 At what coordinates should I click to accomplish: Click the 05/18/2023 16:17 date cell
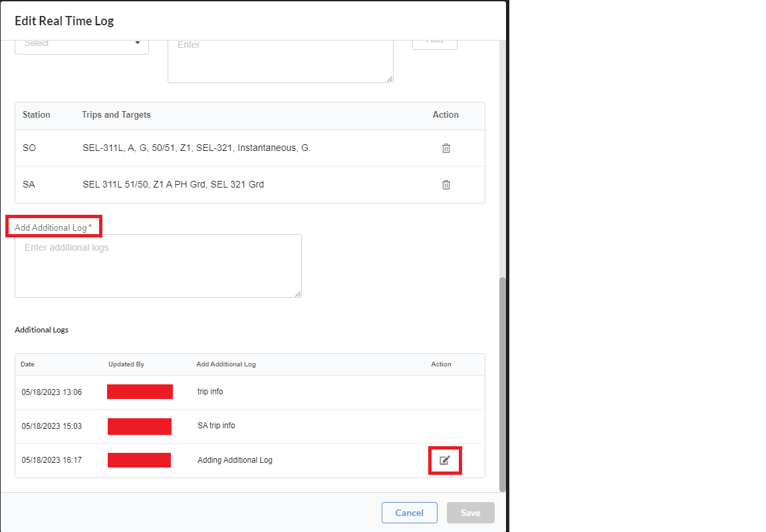pyautogui.click(x=52, y=460)
